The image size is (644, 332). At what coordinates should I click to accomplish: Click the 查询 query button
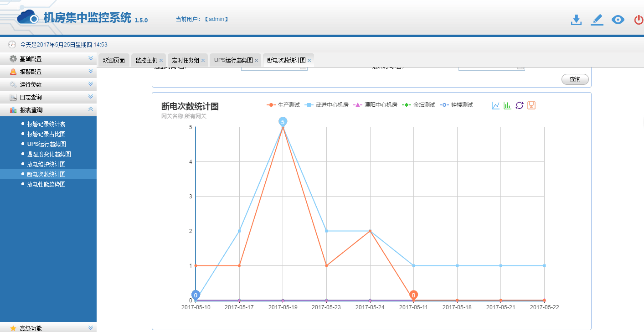point(575,79)
